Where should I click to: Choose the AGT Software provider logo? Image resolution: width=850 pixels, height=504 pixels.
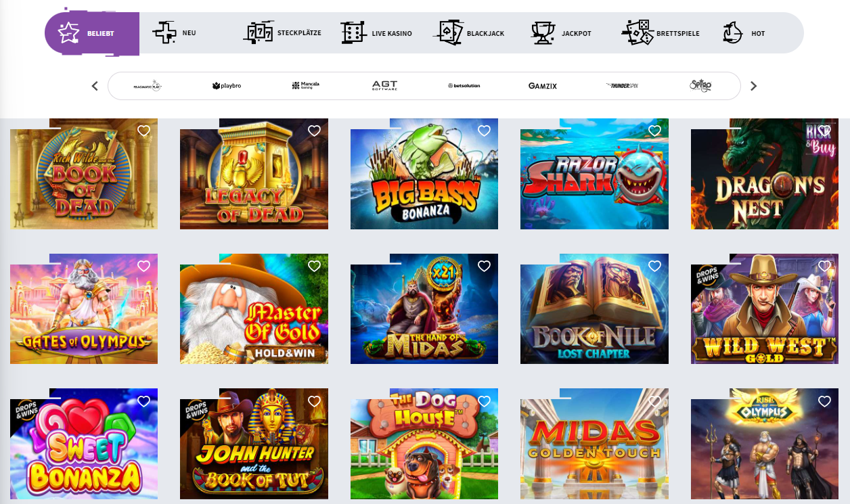click(384, 86)
